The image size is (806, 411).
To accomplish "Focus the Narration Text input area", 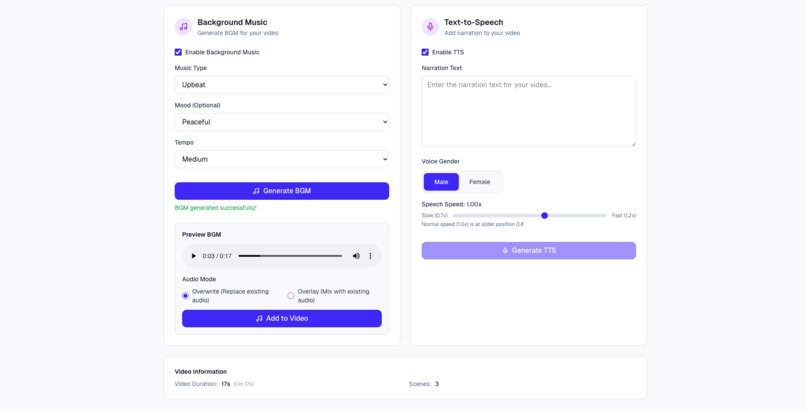I will (x=528, y=111).
